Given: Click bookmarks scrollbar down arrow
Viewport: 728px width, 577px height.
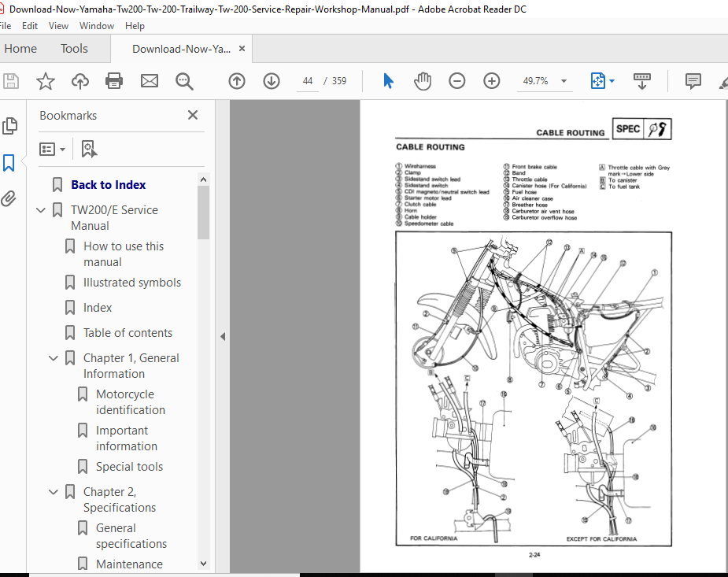Looking at the screenshot, I should coord(203,564).
